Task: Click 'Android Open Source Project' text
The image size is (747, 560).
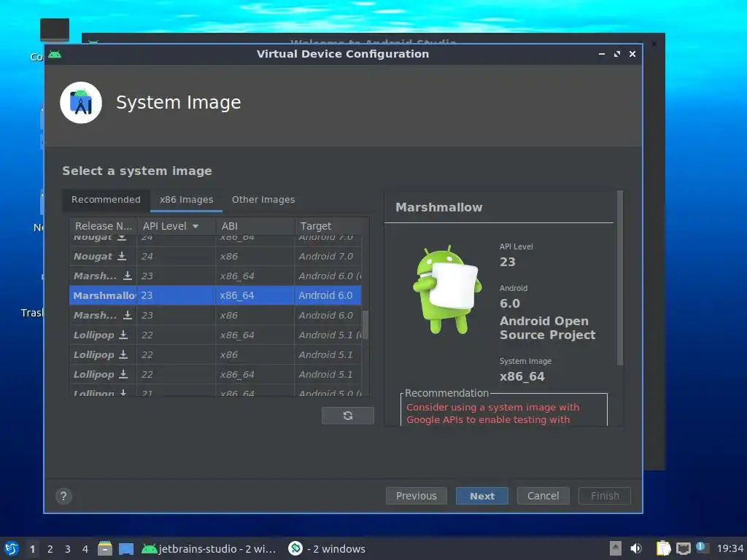Action: (x=547, y=327)
